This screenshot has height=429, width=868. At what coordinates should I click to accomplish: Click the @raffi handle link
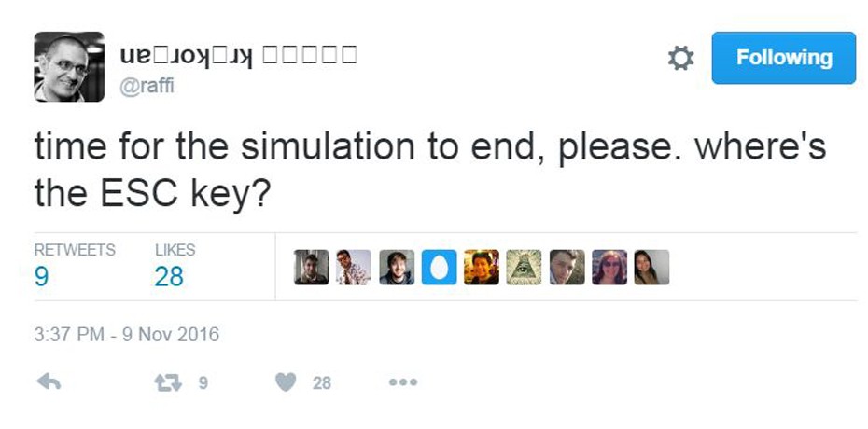point(147,86)
